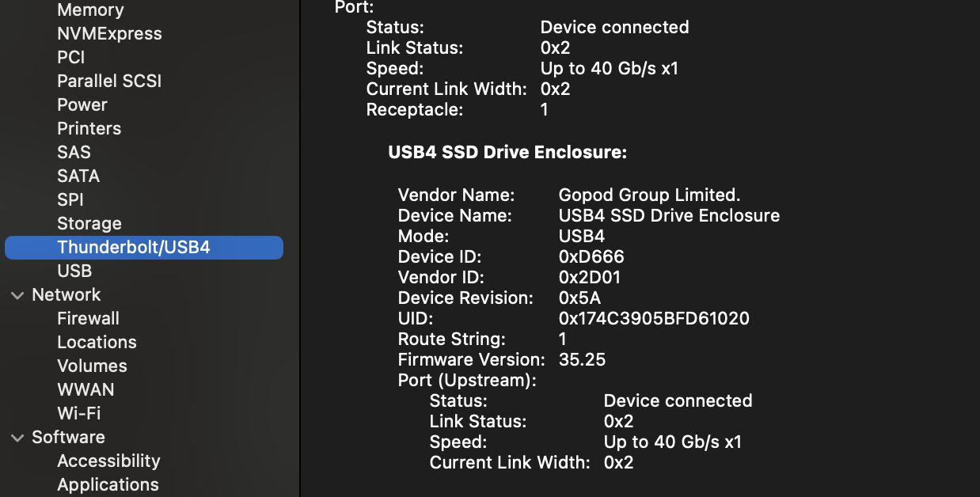Click the USB4 SSD Drive Enclosure heading
Viewport: 980px width, 497px height.
click(x=507, y=153)
